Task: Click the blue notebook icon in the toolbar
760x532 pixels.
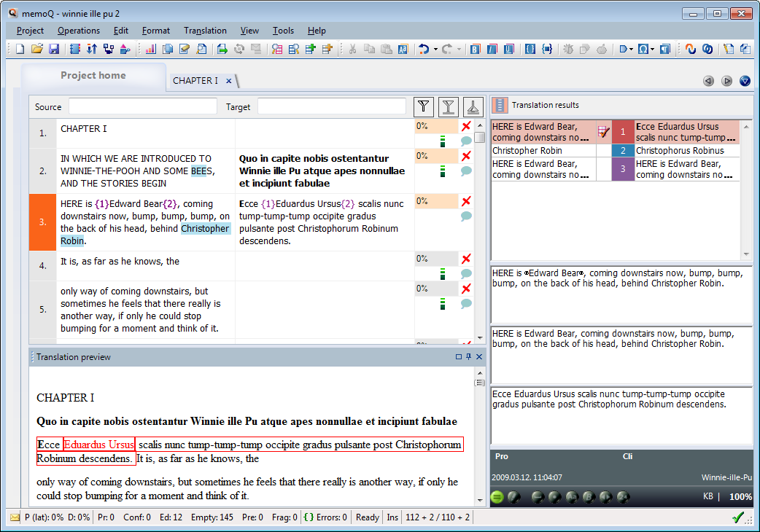Action: pos(74,49)
